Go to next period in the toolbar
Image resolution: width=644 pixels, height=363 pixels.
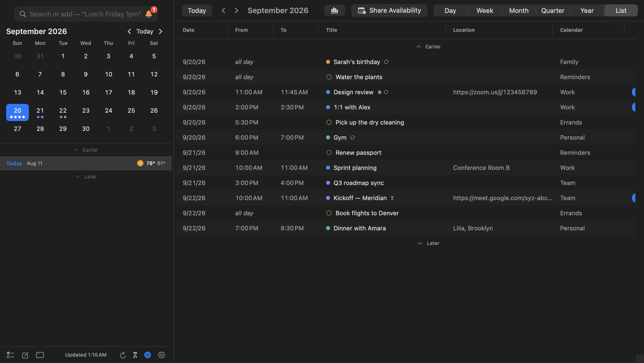[x=236, y=10]
